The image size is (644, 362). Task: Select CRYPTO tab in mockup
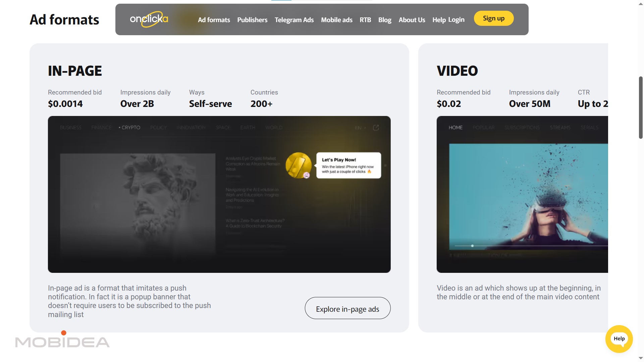click(130, 128)
